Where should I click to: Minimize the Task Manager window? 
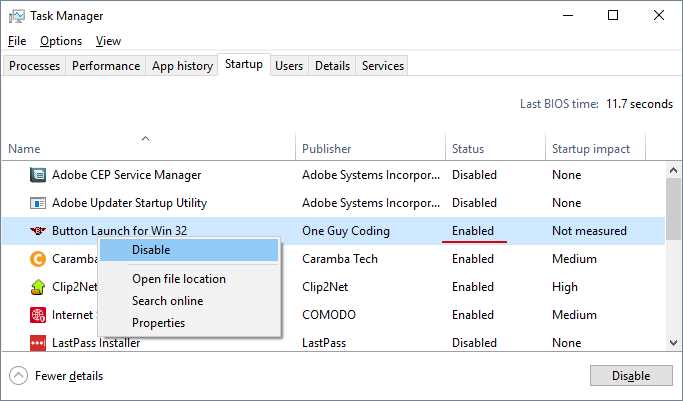click(x=568, y=16)
